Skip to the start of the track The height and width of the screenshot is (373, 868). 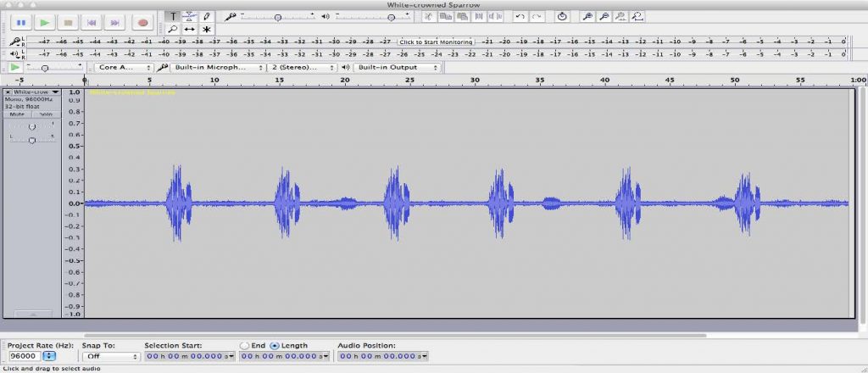(x=92, y=23)
